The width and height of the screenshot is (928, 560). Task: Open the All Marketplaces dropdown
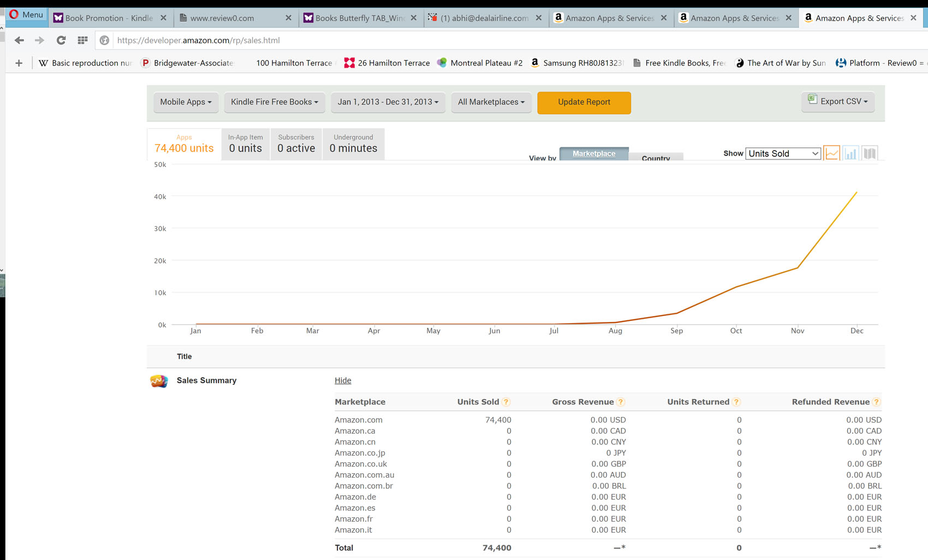click(x=491, y=102)
